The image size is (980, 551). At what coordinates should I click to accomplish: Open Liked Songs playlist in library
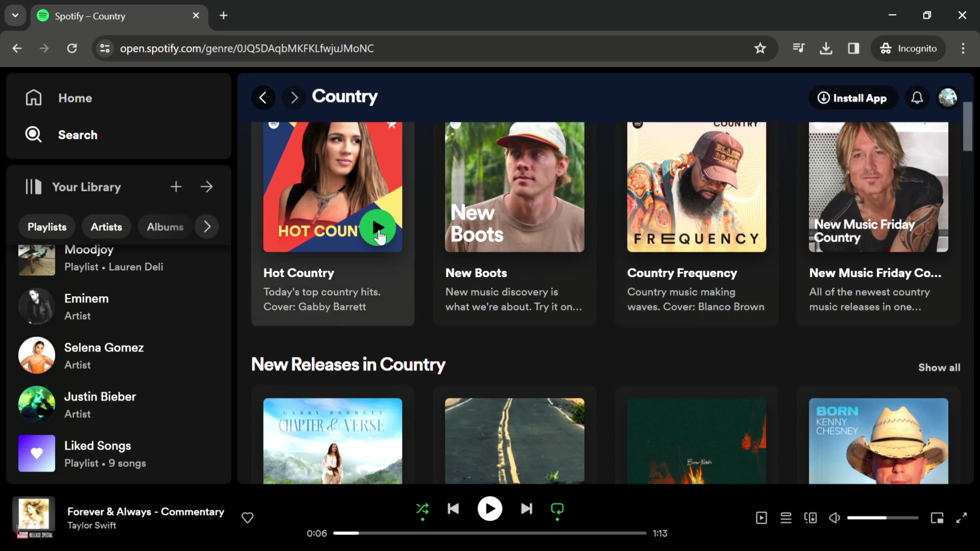click(x=119, y=453)
